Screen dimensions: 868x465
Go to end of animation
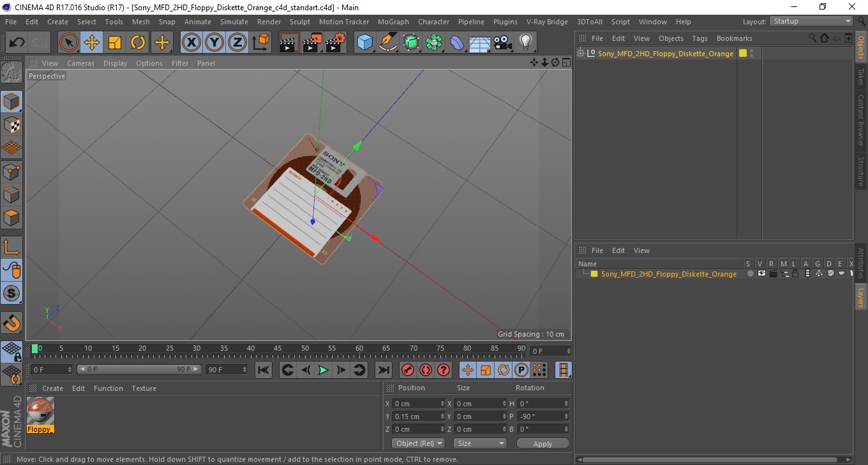[383, 370]
